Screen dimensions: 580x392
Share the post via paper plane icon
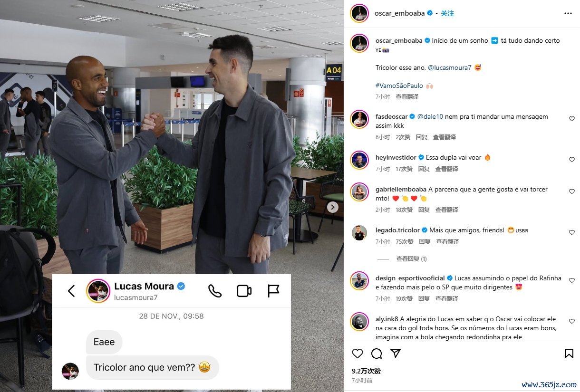click(x=396, y=353)
